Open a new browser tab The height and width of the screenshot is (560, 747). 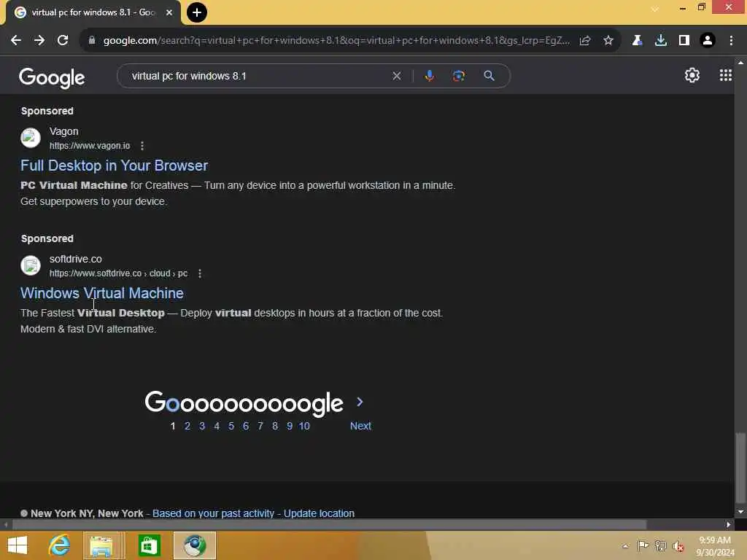click(x=197, y=12)
